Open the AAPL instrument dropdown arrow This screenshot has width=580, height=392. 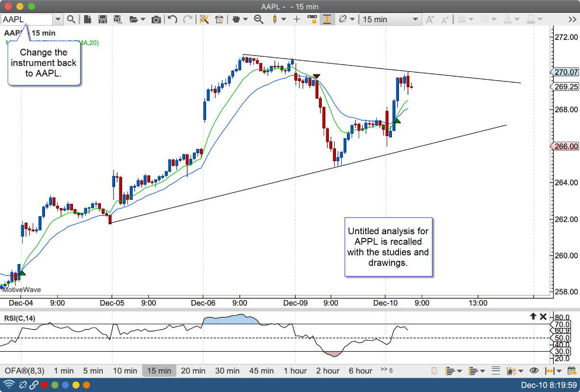tap(58, 19)
